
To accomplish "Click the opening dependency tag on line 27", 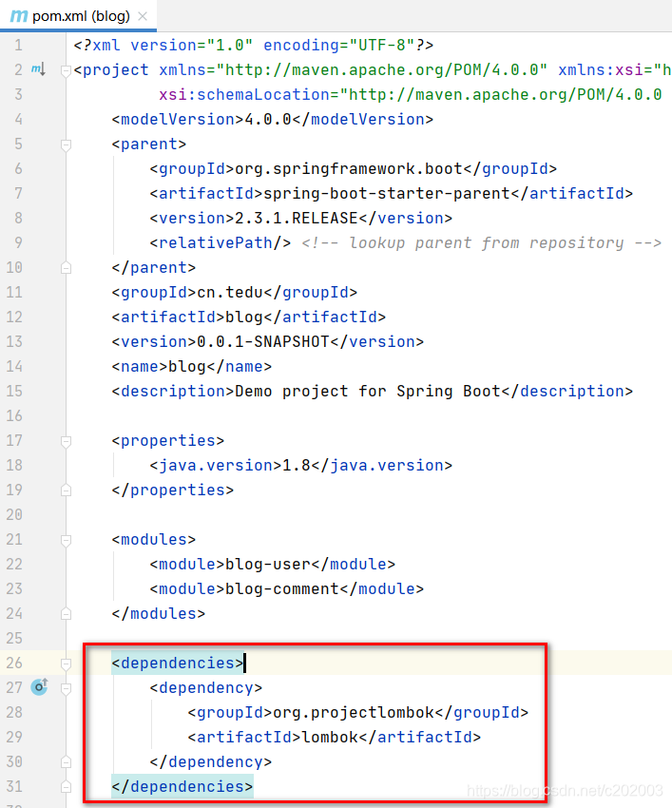I will tap(206, 688).
